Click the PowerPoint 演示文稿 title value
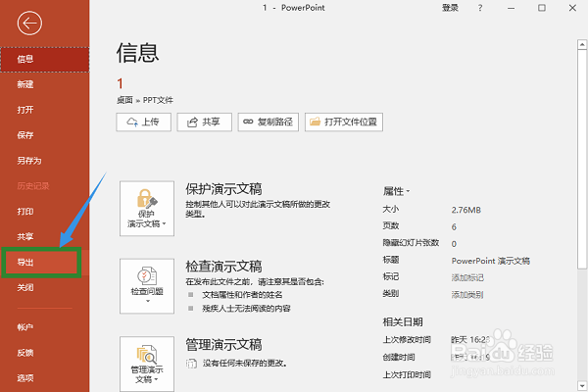 click(x=491, y=261)
